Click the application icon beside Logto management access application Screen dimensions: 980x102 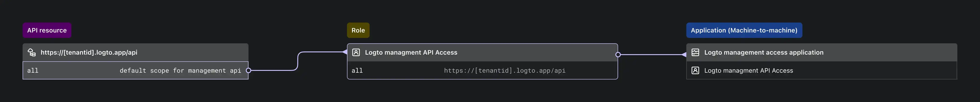695,53
